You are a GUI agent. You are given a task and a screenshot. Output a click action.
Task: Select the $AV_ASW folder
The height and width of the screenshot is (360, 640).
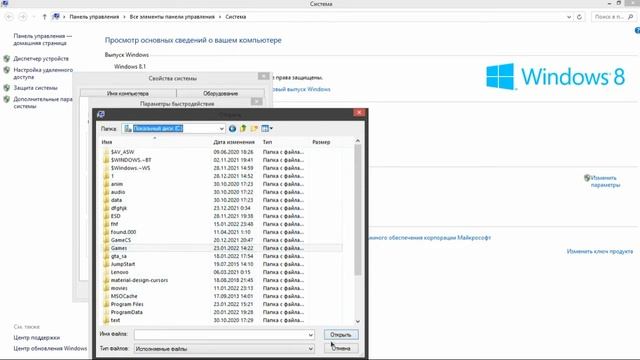tap(122, 152)
